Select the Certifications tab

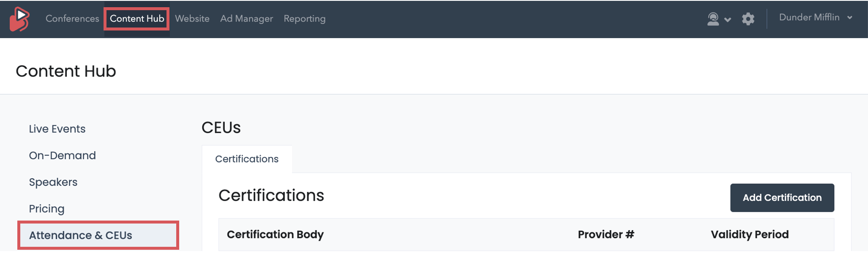click(x=247, y=159)
